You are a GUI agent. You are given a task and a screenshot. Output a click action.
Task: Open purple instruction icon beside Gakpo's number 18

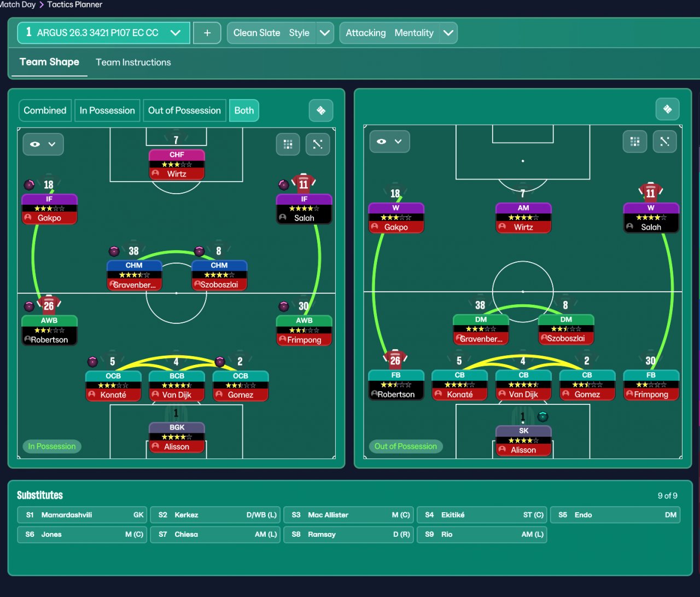(x=30, y=185)
